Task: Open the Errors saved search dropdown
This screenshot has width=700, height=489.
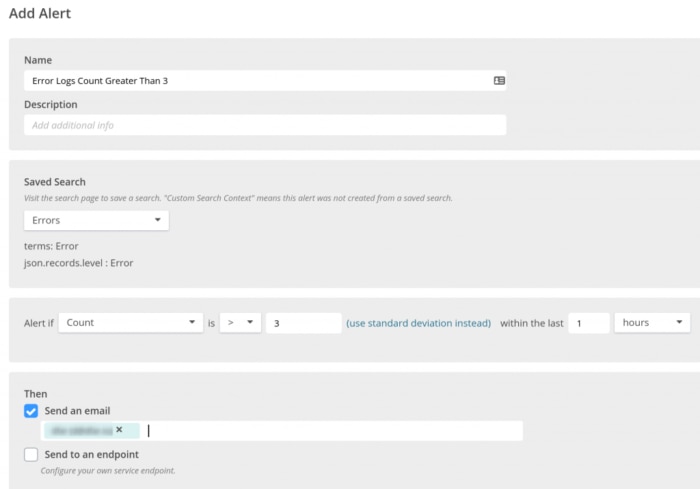Action: (x=96, y=220)
